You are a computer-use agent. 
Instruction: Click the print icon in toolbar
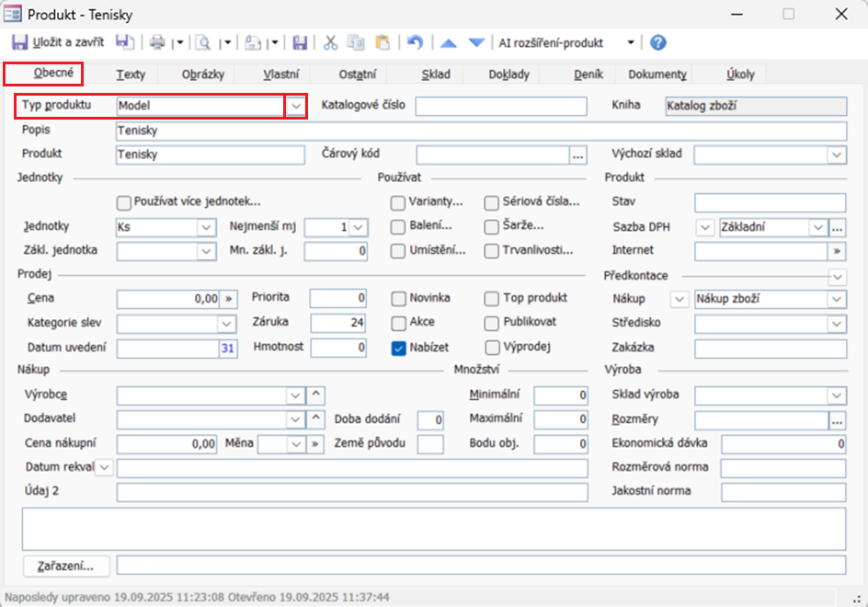click(x=157, y=42)
